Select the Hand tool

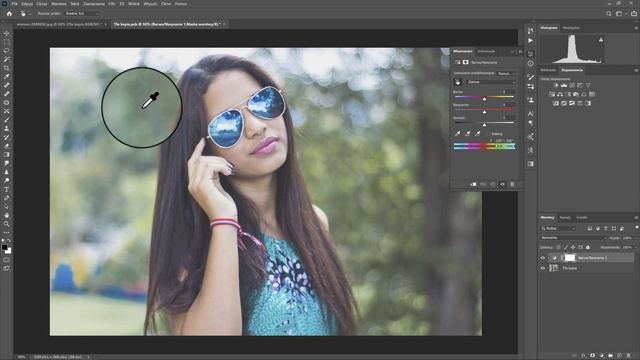pos(7,215)
